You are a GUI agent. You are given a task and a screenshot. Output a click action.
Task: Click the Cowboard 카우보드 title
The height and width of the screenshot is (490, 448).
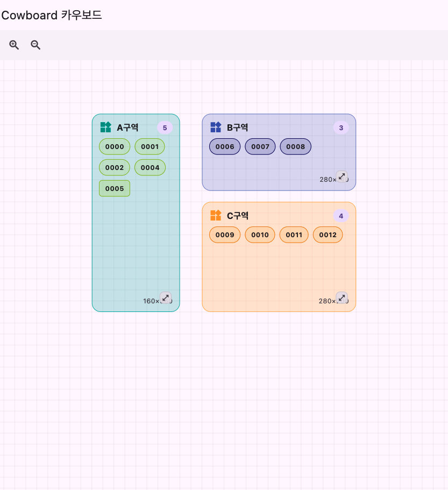click(52, 15)
